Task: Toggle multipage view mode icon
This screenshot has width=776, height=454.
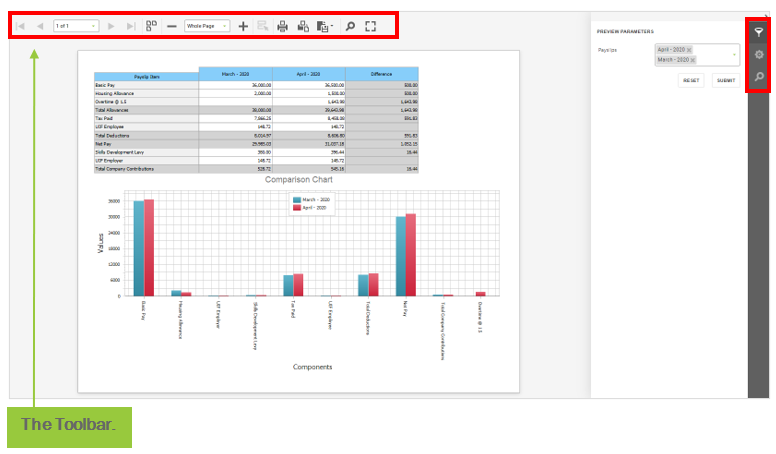Action: pyautogui.click(x=151, y=26)
